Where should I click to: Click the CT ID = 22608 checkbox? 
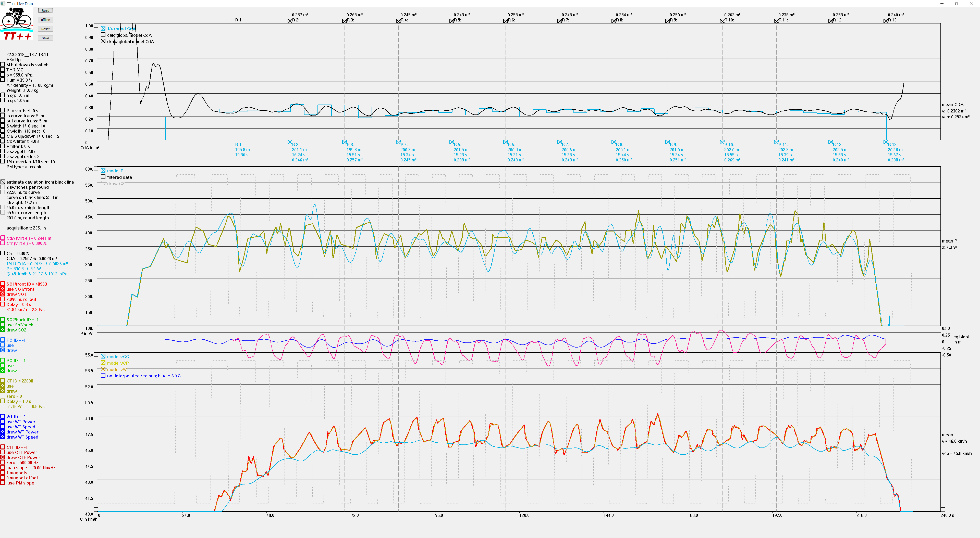[3, 381]
